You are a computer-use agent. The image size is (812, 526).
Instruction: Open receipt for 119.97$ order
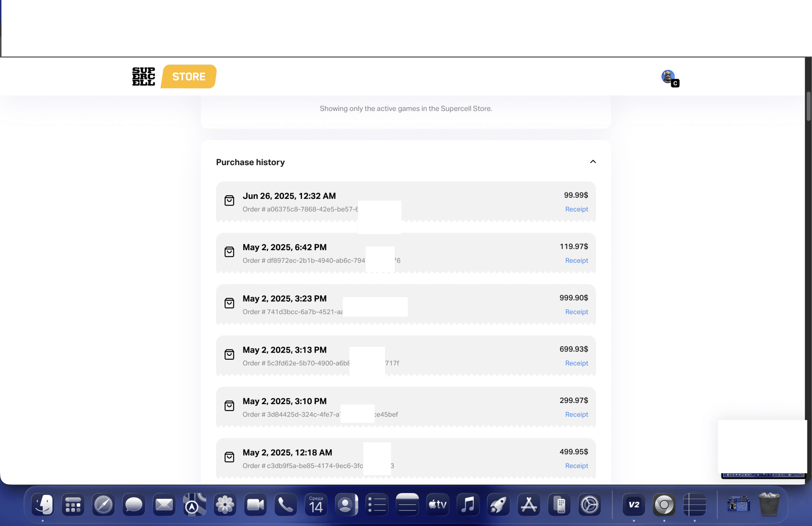[576, 260]
